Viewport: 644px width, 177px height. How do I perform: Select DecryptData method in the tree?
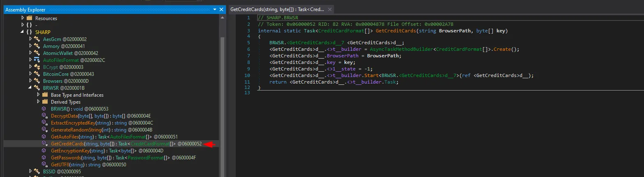point(64,116)
